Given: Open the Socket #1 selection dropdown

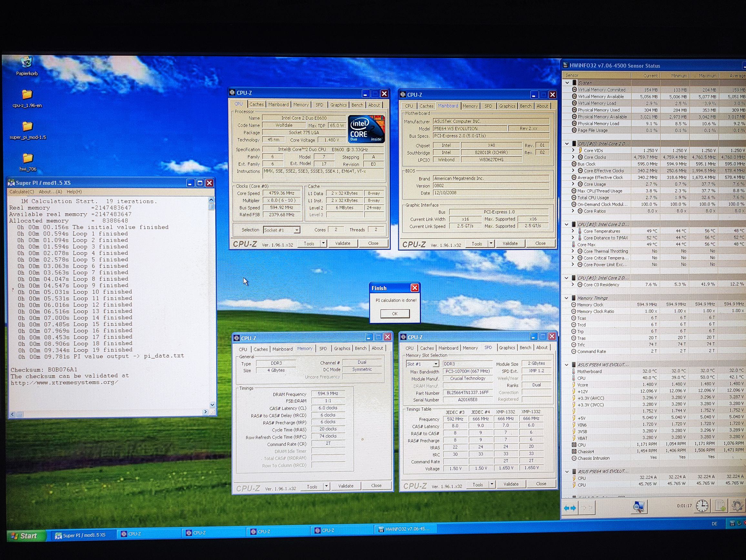Looking at the screenshot, I should point(297,230).
